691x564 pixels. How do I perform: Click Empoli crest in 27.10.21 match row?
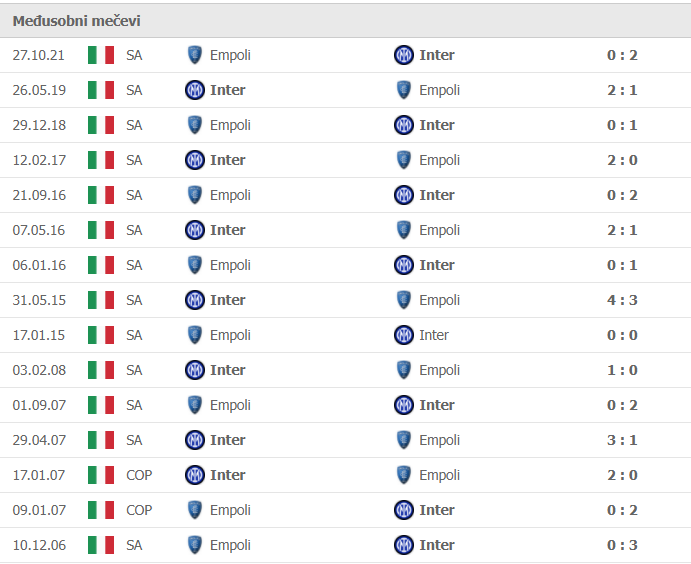point(195,55)
